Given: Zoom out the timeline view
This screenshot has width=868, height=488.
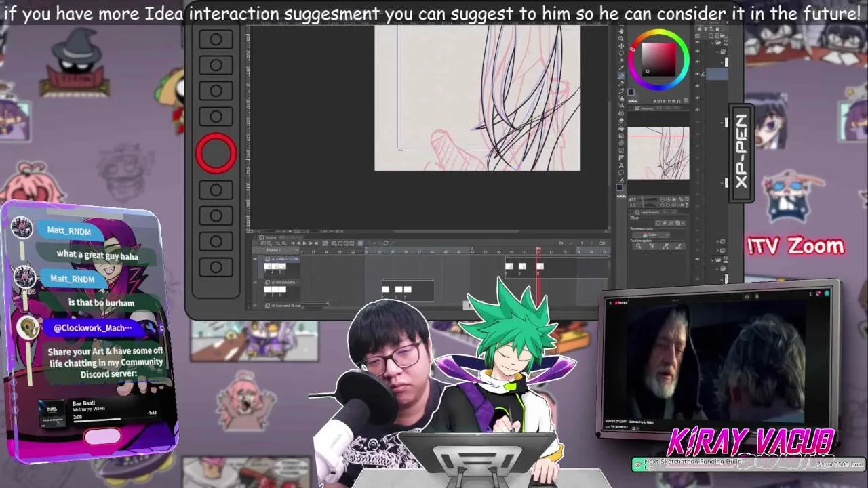Looking at the screenshot, I should [278, 243].
